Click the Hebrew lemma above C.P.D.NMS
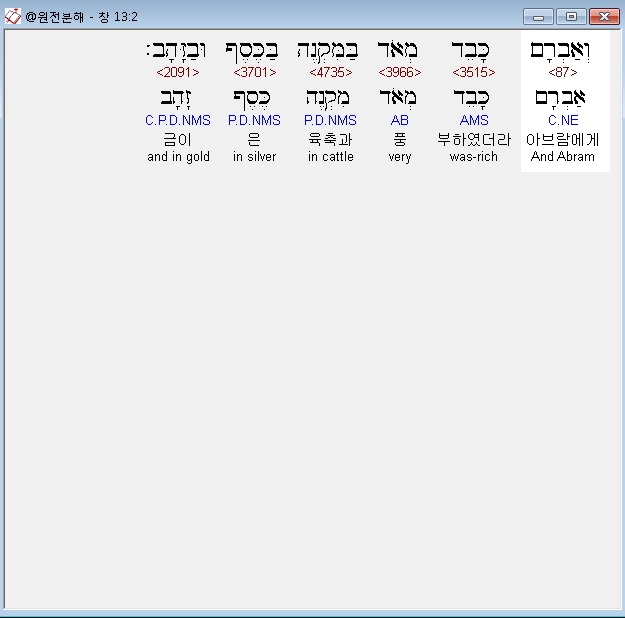The width and height of the screenshot is (625, 618). pos(176,98)
